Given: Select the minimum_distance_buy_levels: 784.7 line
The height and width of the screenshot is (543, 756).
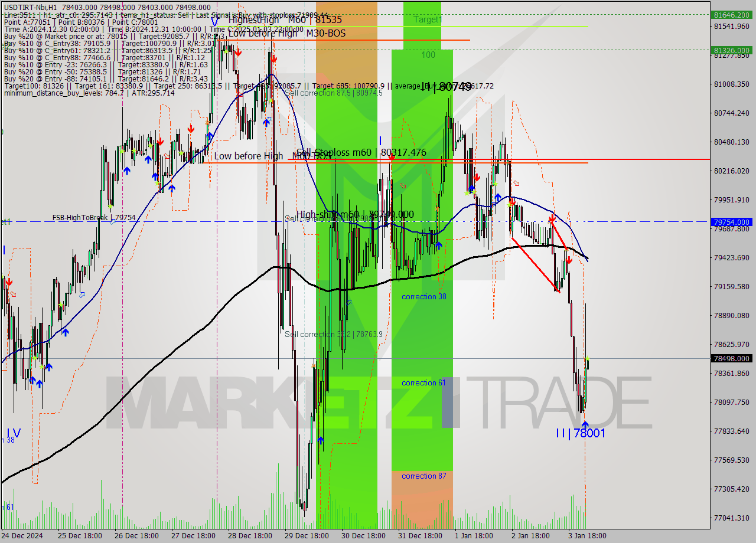Looking at the screenshot, I should click(89, 93).
